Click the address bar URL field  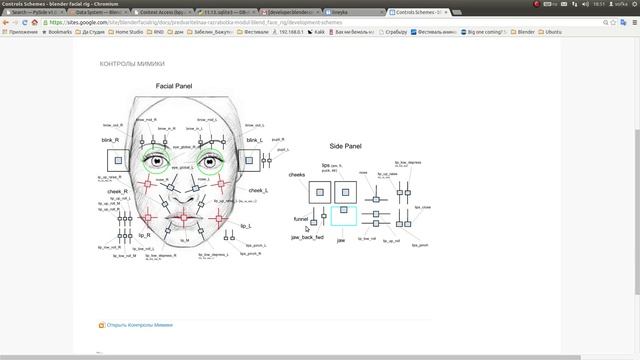coord(322,22)
